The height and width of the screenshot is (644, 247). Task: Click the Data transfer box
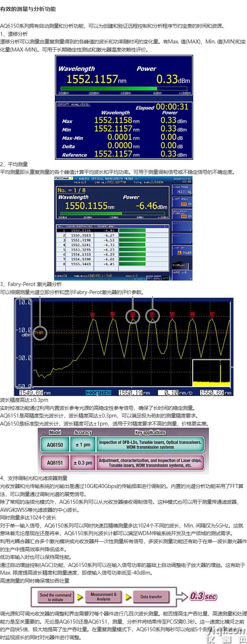click(151, 597)
